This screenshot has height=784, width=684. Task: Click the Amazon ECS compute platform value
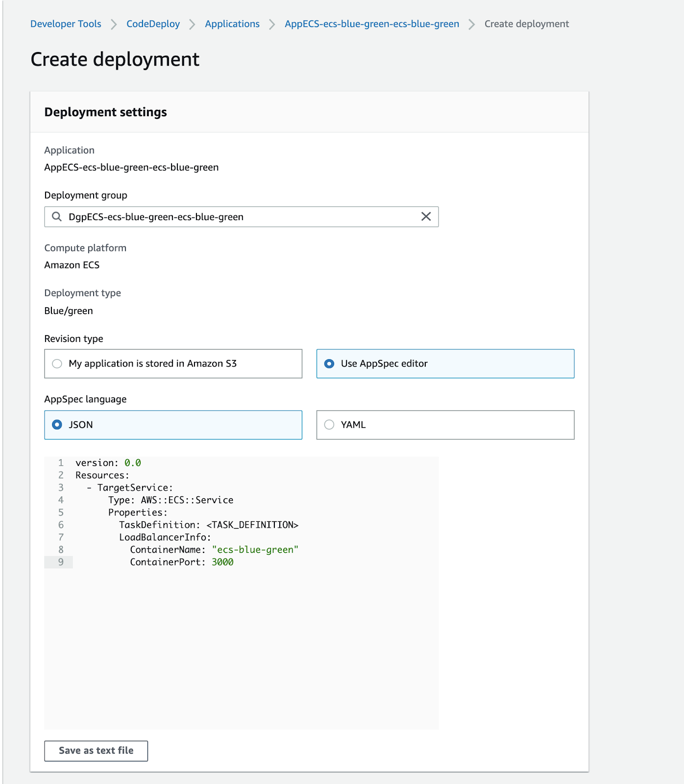72,265
